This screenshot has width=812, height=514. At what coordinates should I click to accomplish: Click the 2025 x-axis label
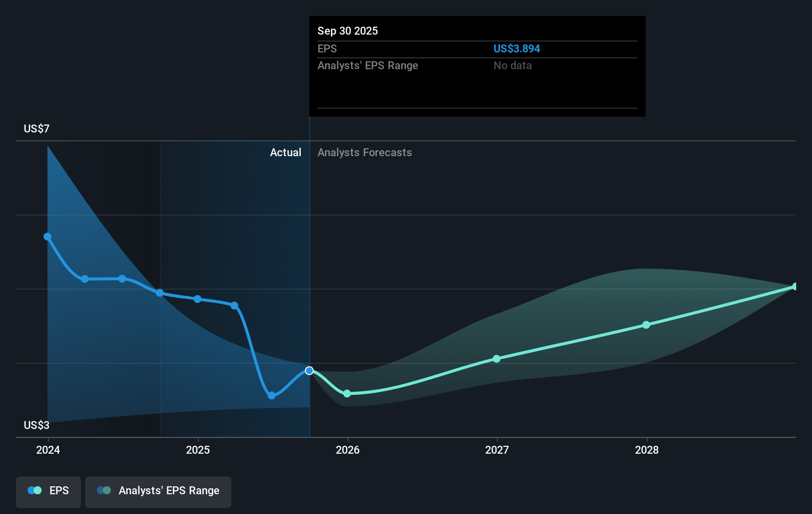coord(198,450)
